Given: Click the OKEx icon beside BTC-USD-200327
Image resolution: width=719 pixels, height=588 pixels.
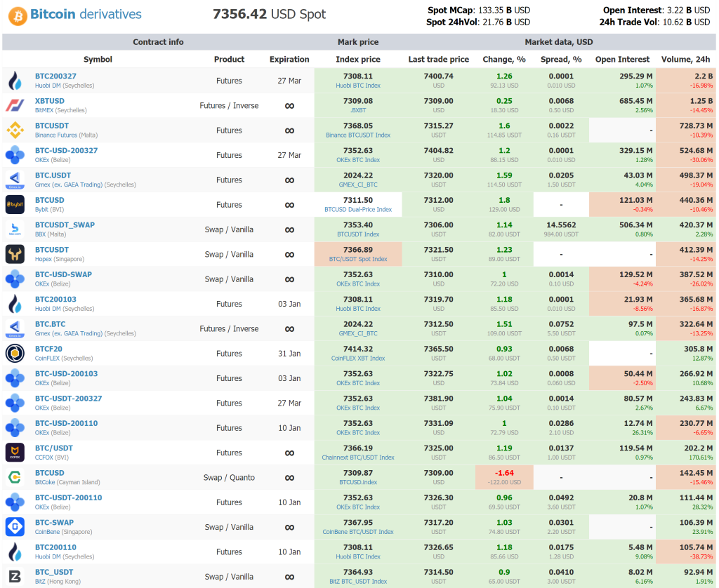Looking at the screenshot, I should click(14, 154).
